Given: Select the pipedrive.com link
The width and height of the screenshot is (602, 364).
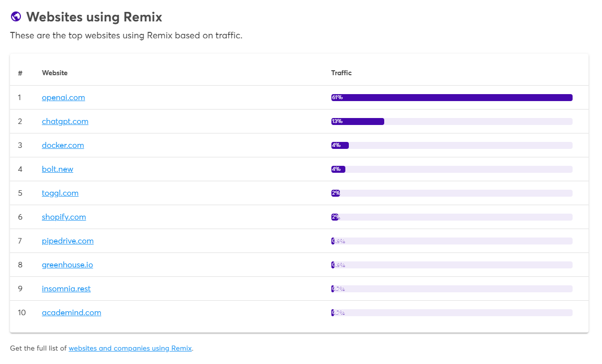Looking at the screenshot, I should (68, 241).
